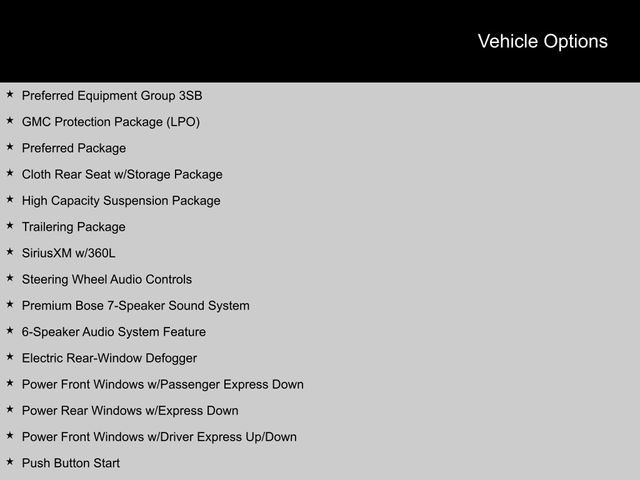Select the star beside Steering Wheel Audio Controls
640x480 pixels.
[x=10, y=278]
